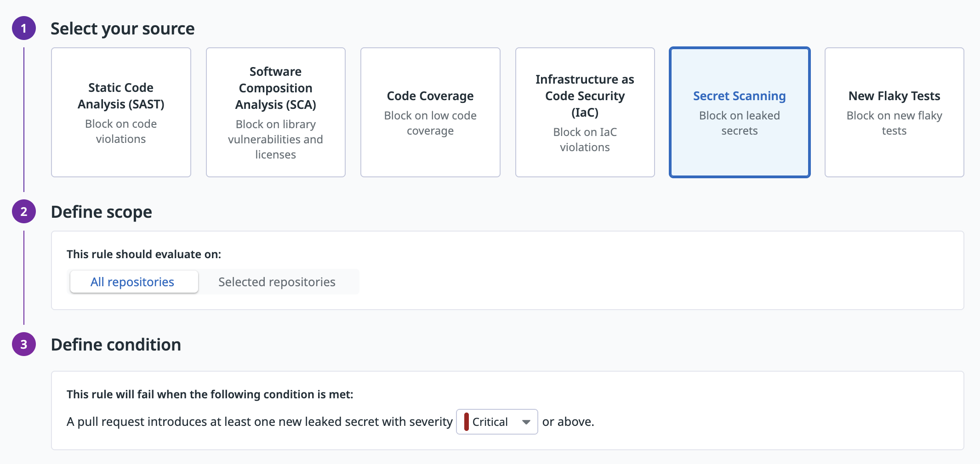Image resolution: width=980 pixels, height=464 pixels.
Task: Choose the New Flaky Tests source card
Action: click(894, 113)
